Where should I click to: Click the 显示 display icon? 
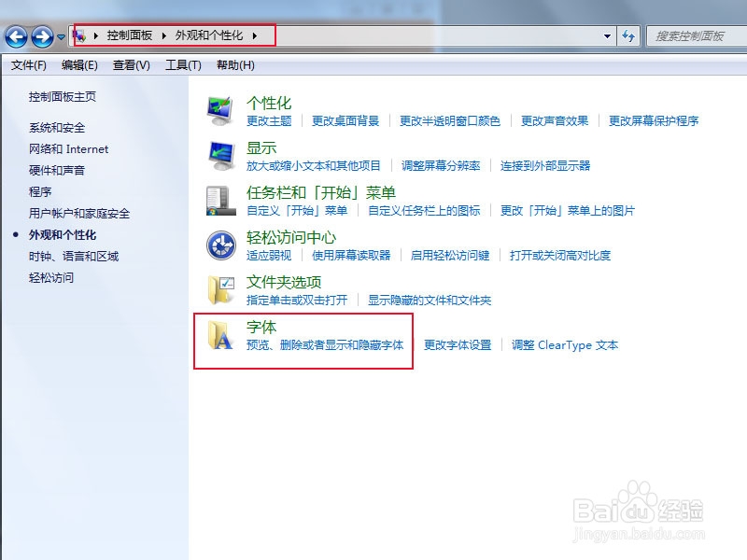tap(219, 152)
